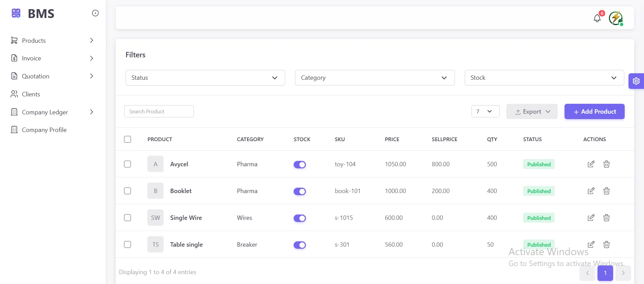Click the Add Product button

(x=594, y=112)
